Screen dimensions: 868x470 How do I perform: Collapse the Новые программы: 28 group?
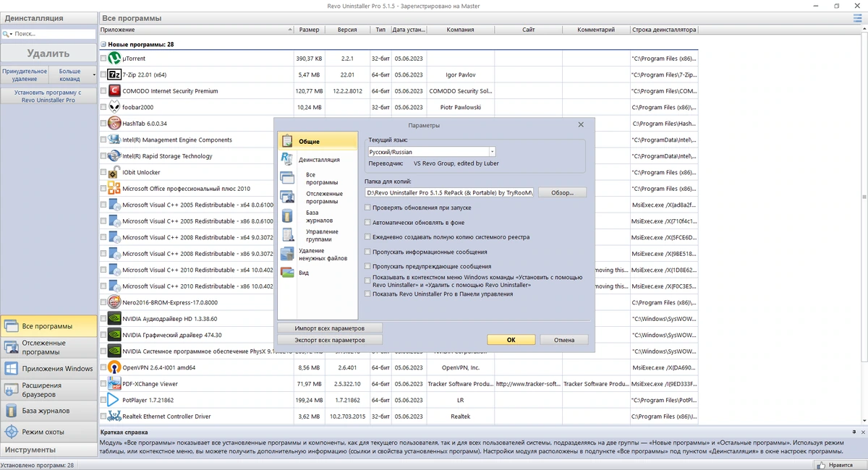pyautogui.click(x=103, y=44)
